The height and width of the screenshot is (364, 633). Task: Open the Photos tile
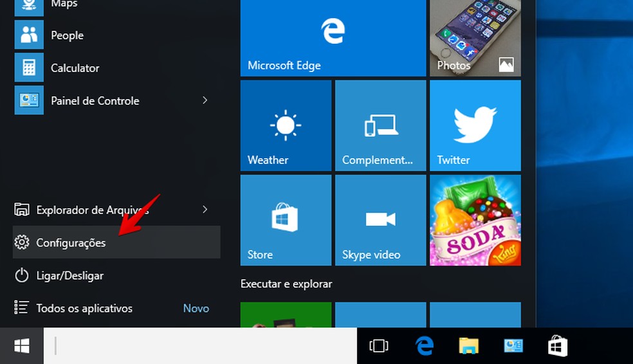tap(475, 38)
